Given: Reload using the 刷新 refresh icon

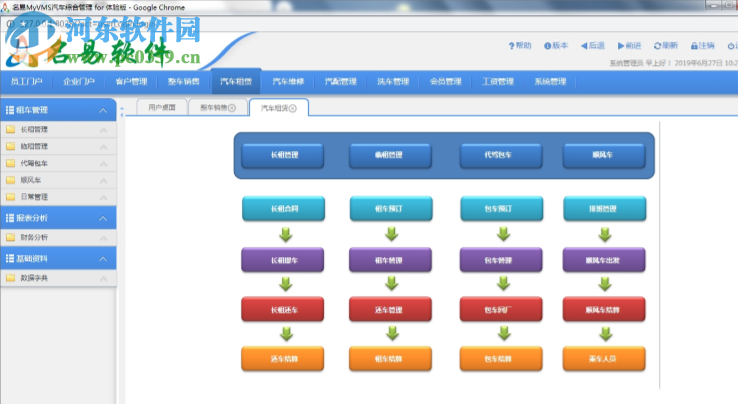Looking at the screenshot, I should (658, 46).
